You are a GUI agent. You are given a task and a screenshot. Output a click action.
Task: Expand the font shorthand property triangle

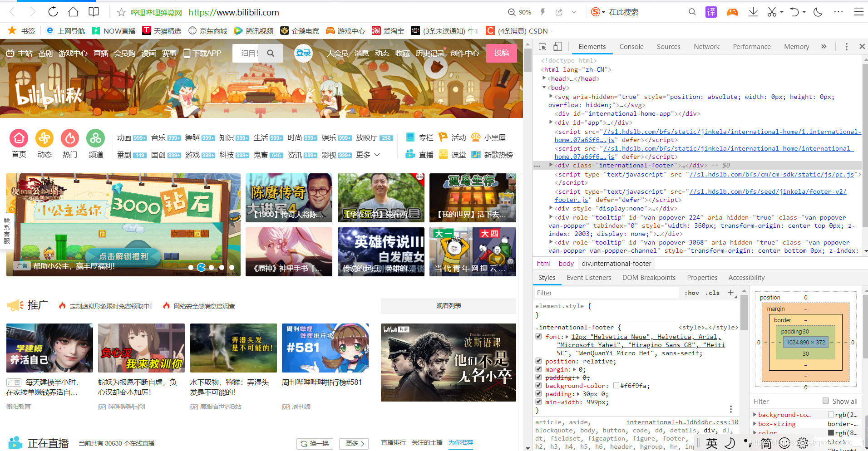[567, 337]
